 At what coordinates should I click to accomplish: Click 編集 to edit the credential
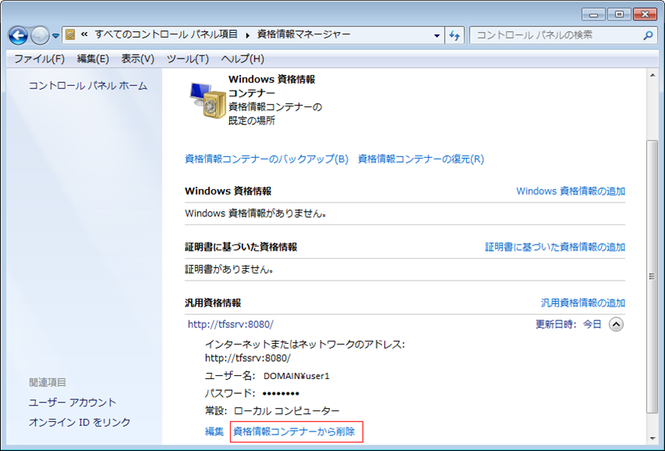click(x=214, y=432)
